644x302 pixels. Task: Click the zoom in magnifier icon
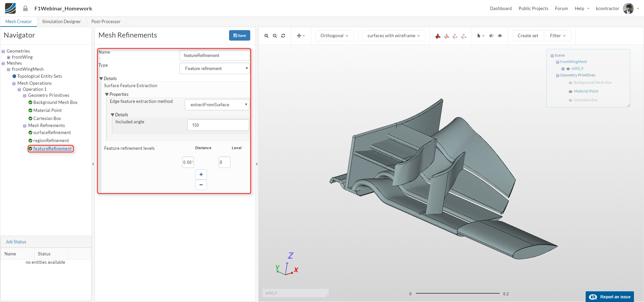click(266, 36)
